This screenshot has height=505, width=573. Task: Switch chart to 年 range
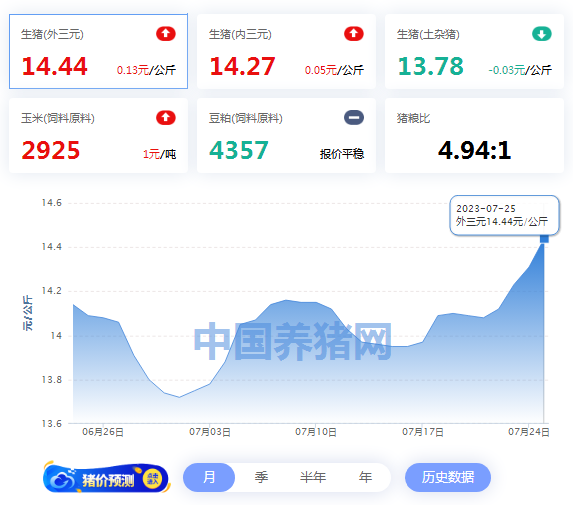(x=365, y=477)
